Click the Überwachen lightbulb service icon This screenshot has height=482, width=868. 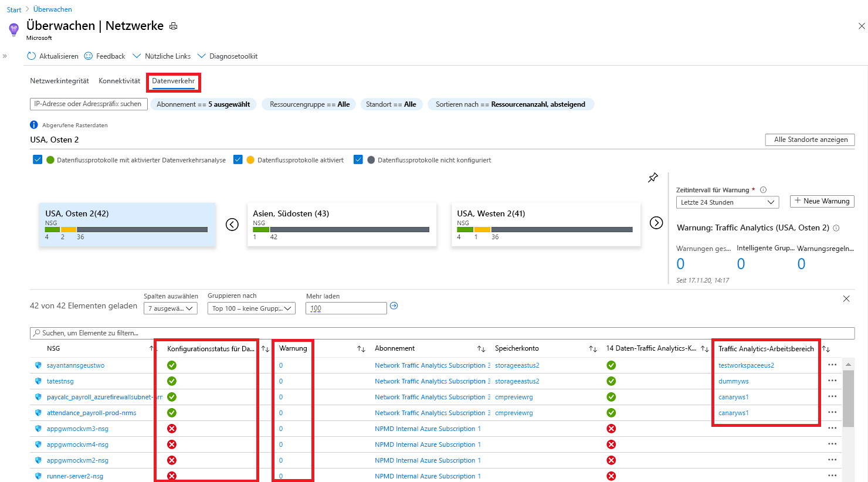click(x=14, y=29)
